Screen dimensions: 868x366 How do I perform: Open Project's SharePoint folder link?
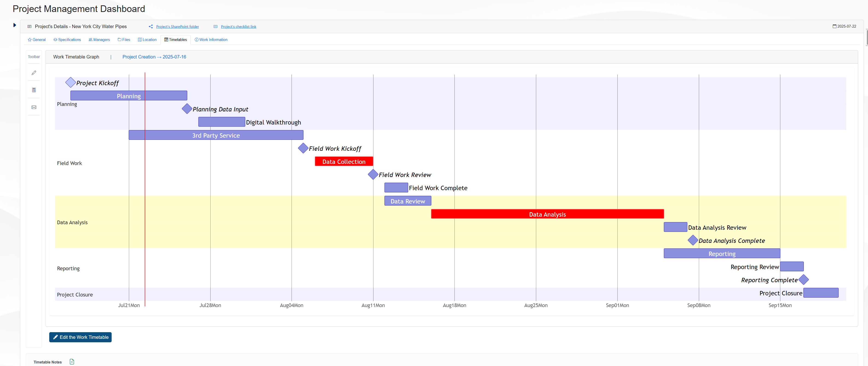[177, 27]
